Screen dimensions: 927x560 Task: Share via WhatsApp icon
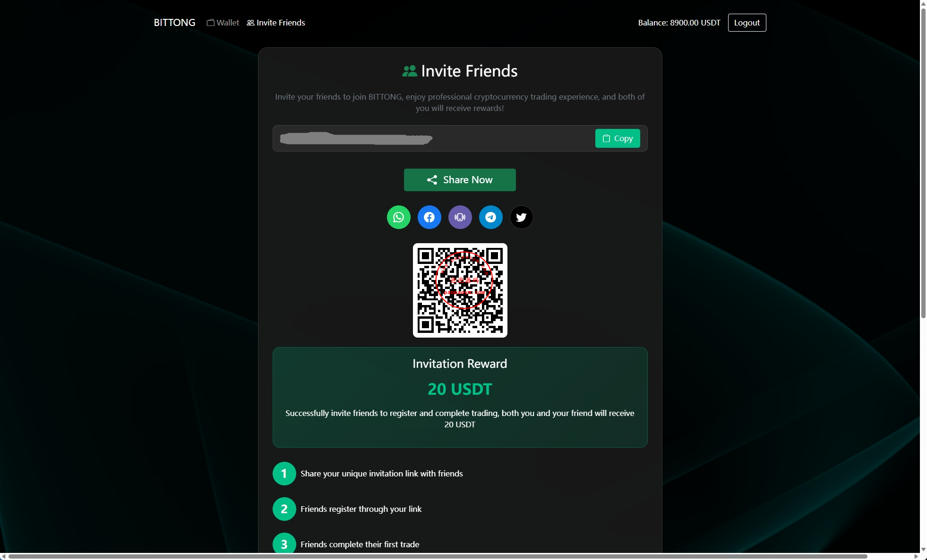(x=398, y=217)
